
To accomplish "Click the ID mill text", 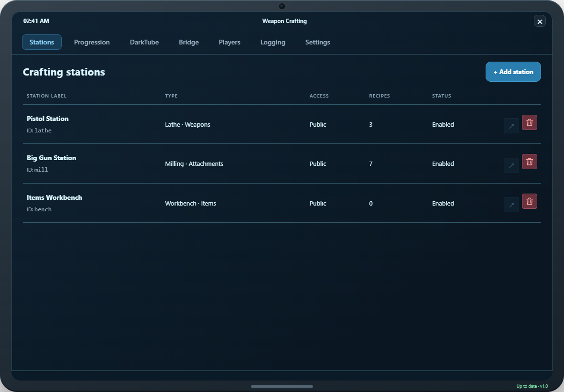I will click(x=37, y=170).
